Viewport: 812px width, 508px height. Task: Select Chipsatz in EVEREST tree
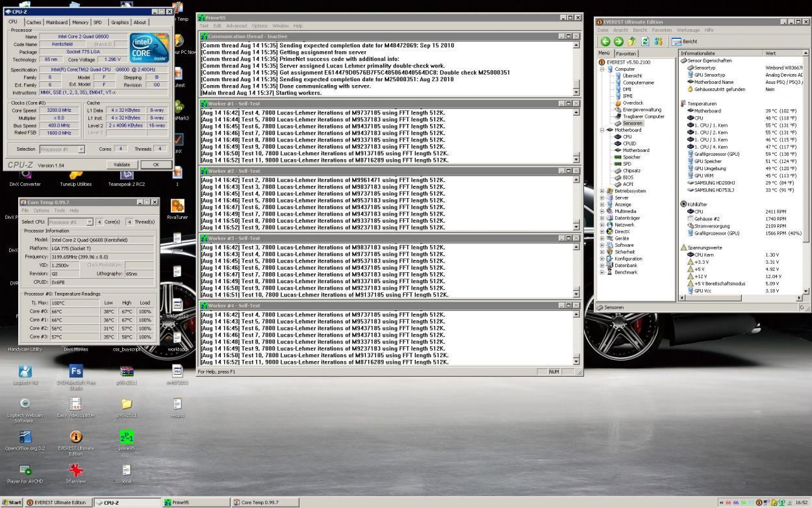[631, 171]
